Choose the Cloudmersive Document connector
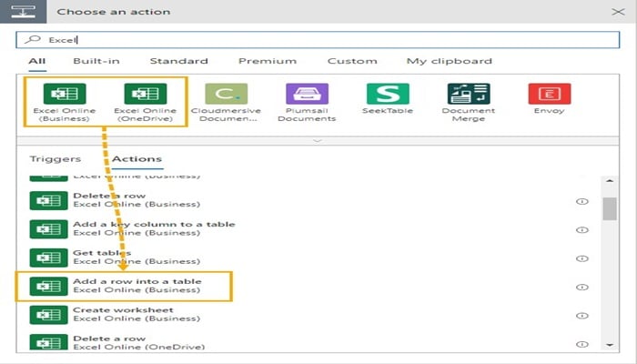The width and height of the screenshot is (637, 364). [226, 102]
